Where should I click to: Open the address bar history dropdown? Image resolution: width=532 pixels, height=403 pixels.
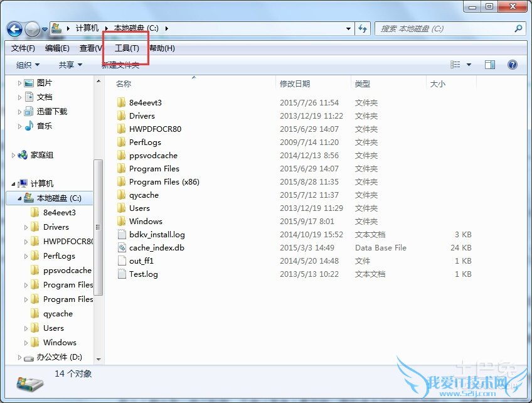click(x=348, y=29)
